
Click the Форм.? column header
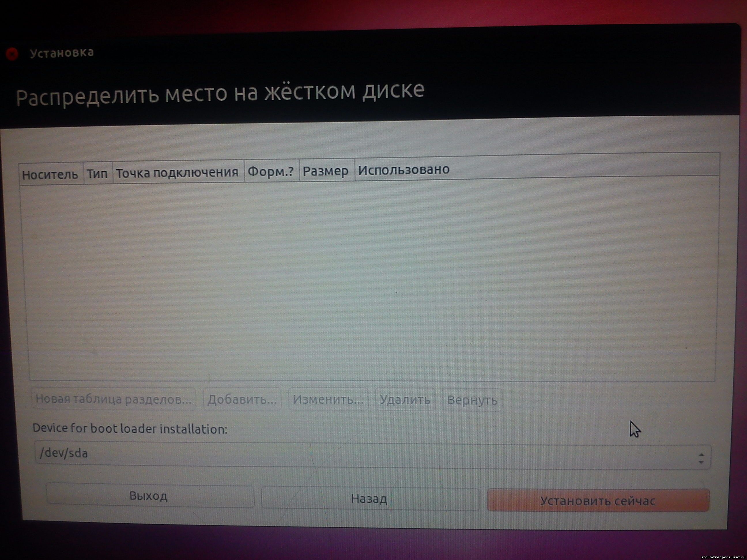(x=272, y=171)
